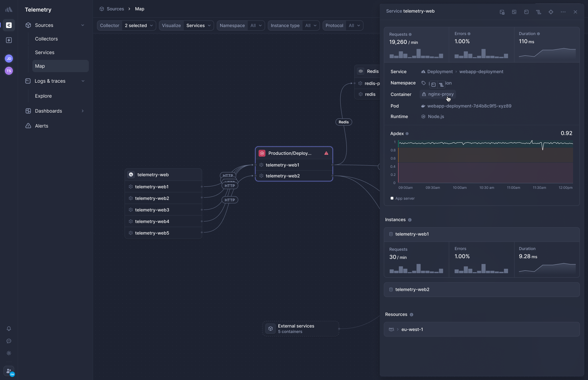Click the screenshot capture icon in the panel header
The image size is (588, 380).
502,12
